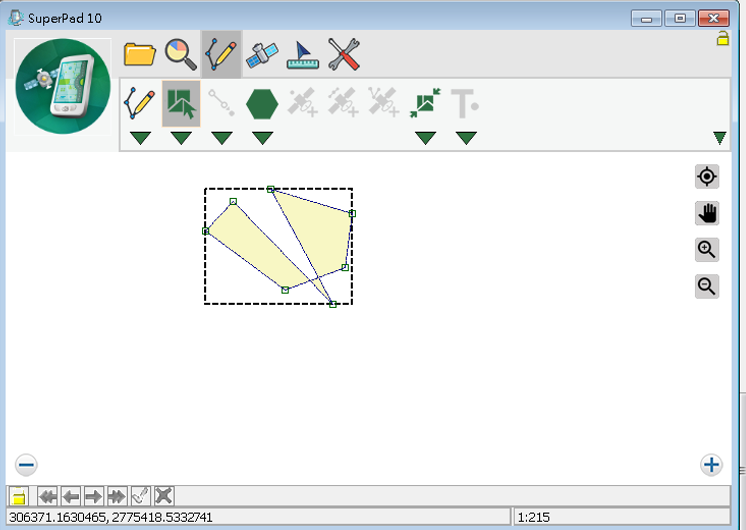Click first greyed GPS add point icon
The image size is (746, 530).
[303, 102]
